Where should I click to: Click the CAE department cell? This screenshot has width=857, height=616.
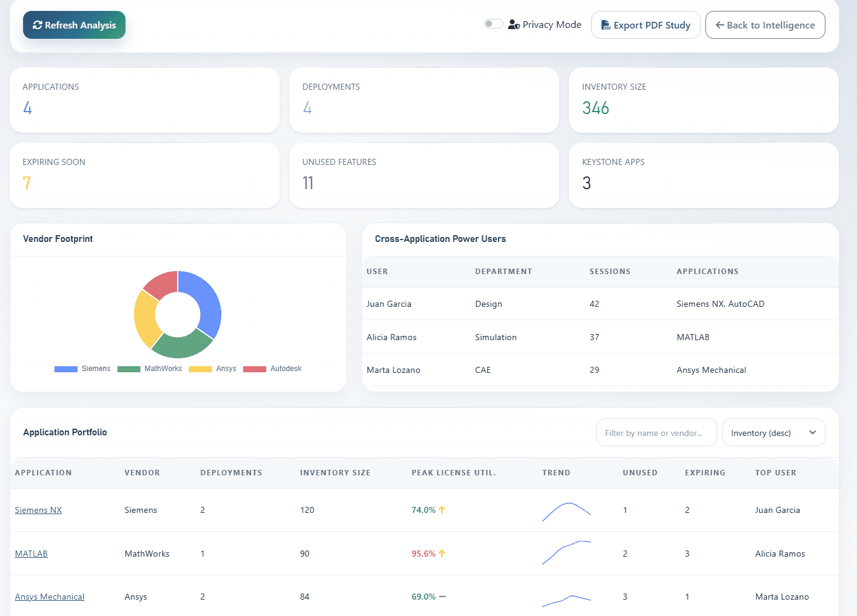pos(483,370)
